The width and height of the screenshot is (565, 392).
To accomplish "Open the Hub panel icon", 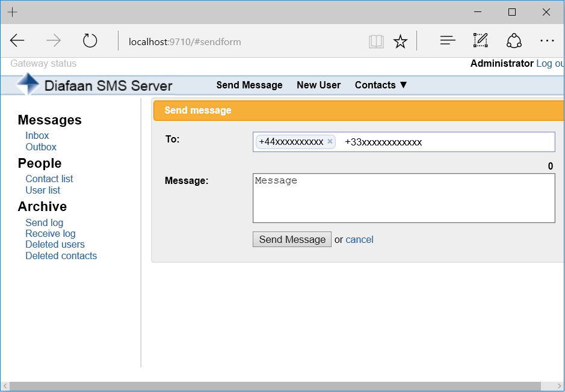I will click(x=448, y=40).
